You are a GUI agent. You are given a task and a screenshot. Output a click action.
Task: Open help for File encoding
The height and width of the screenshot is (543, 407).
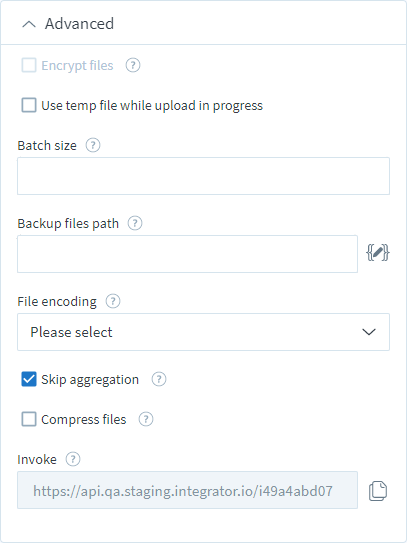113,301
